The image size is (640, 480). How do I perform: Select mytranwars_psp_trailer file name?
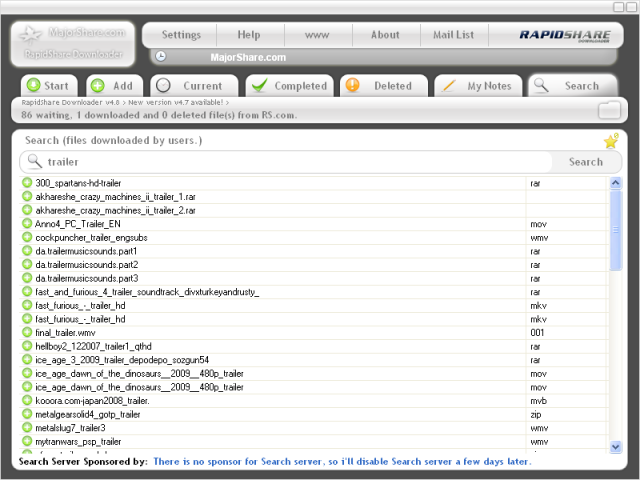[x=78, y=442]
